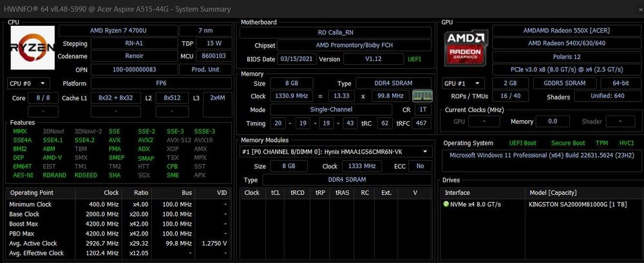
Task: Click the green UEFI label in Motherboard
Action: (414, 59)
